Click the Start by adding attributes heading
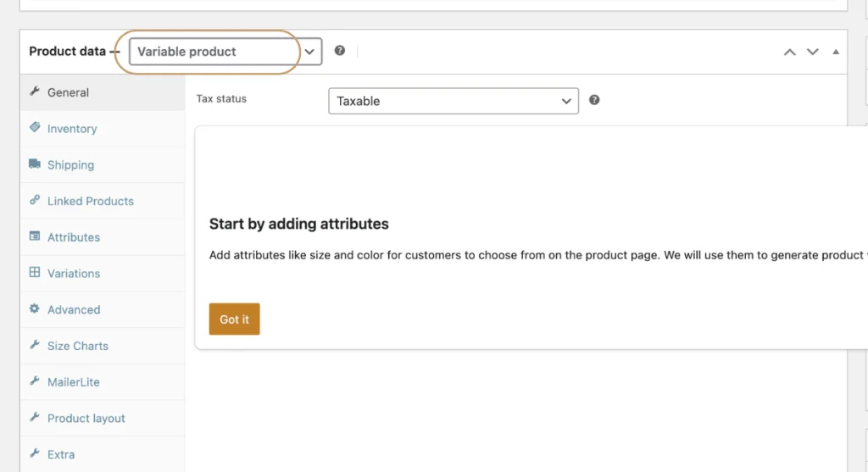Screen dimensions: 868x472 tap(299, 224)
